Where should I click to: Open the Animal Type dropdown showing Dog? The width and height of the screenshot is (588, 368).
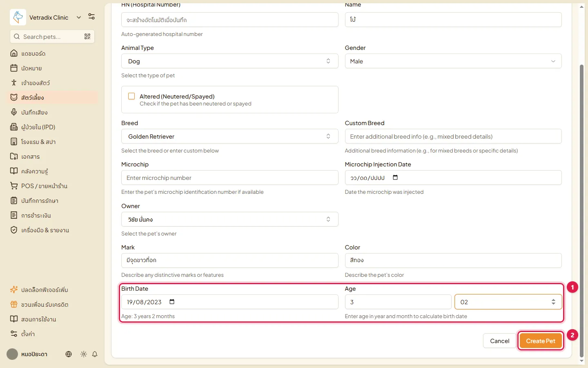coord(229,61)
